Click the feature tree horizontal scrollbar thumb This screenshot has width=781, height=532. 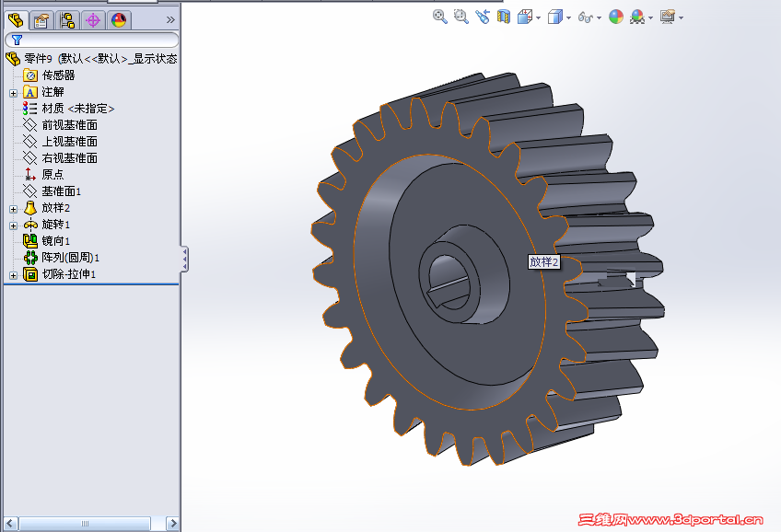pyautogui.click(x=85, y=524)
